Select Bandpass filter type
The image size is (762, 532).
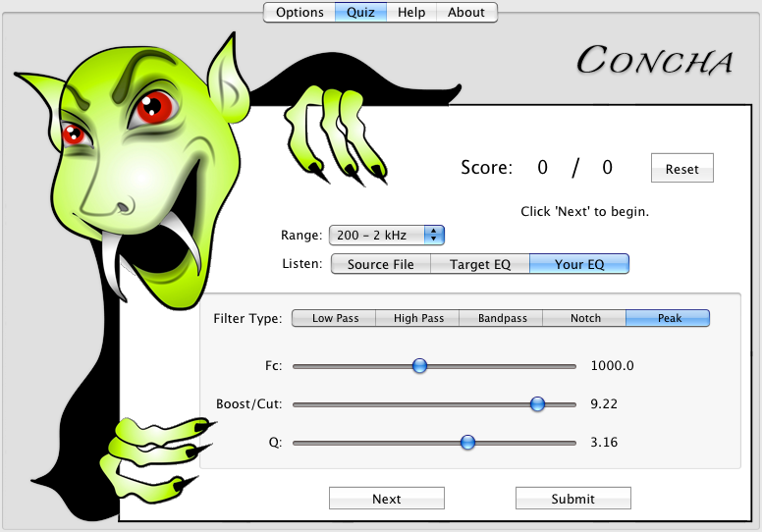click(x=502, y=318)
